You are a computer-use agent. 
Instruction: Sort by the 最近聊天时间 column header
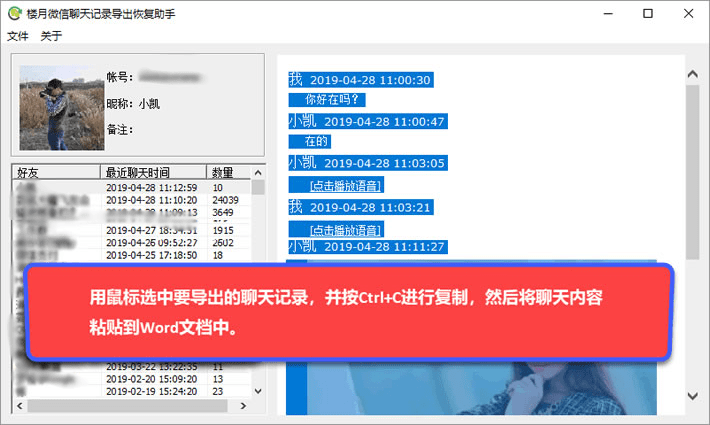pos(153,172)
